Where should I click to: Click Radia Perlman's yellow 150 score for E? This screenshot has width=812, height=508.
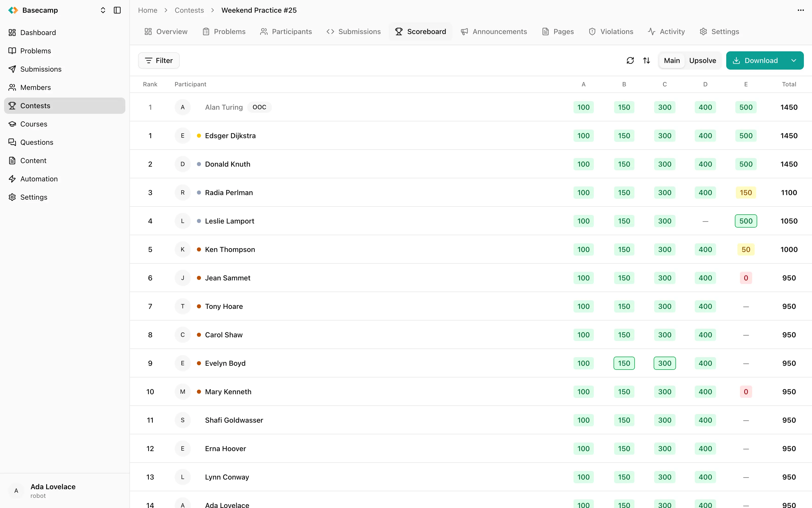[x=746, y=193]
